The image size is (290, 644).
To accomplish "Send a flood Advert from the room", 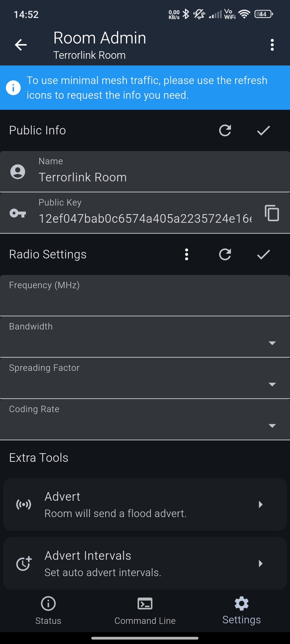I will tap(145, 504).
